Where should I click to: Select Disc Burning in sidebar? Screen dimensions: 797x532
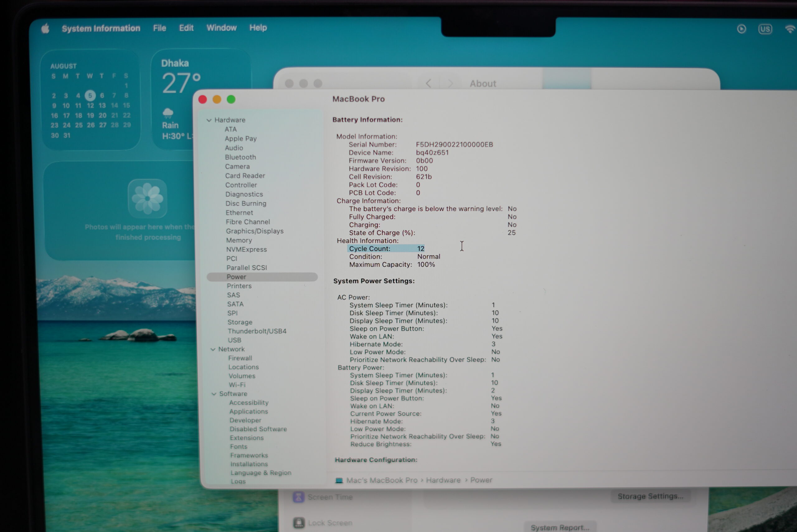[x=246, y=203]
